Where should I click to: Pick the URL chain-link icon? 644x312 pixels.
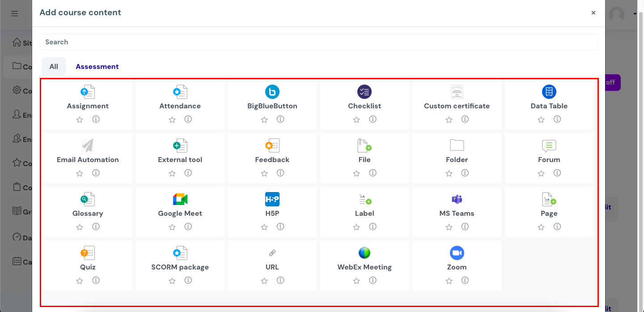click(272, 253)
